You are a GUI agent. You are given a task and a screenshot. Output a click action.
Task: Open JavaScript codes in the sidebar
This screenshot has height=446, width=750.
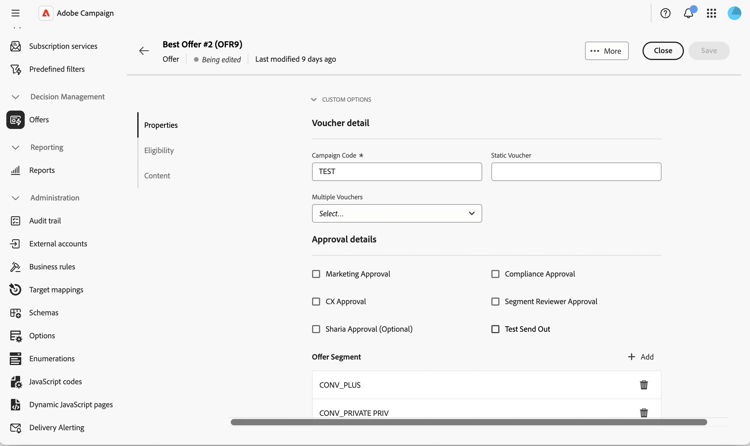point(55,381)
